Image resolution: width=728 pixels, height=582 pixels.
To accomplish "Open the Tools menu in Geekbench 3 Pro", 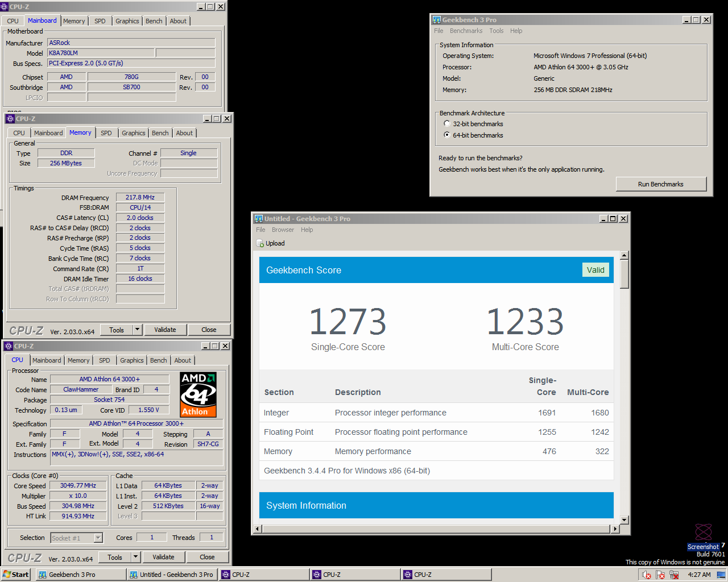I will tap(497, 31).
